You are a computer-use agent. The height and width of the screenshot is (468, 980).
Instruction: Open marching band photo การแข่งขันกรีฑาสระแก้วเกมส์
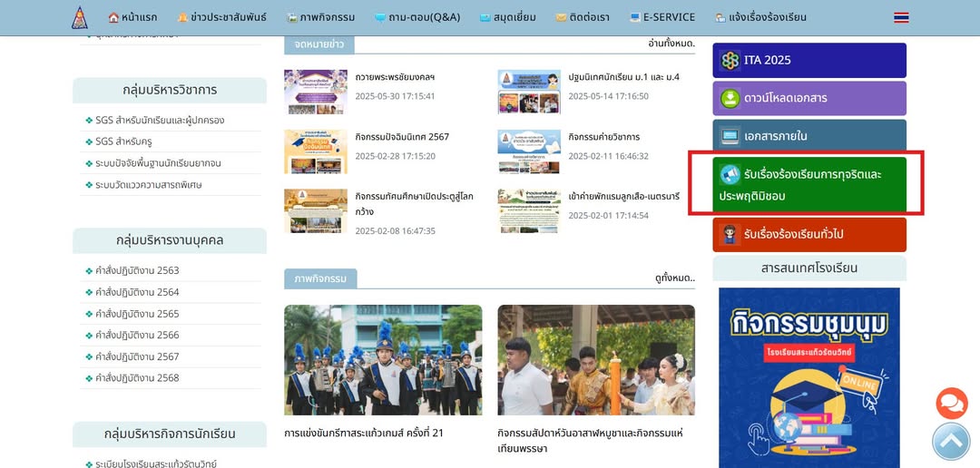383,360
